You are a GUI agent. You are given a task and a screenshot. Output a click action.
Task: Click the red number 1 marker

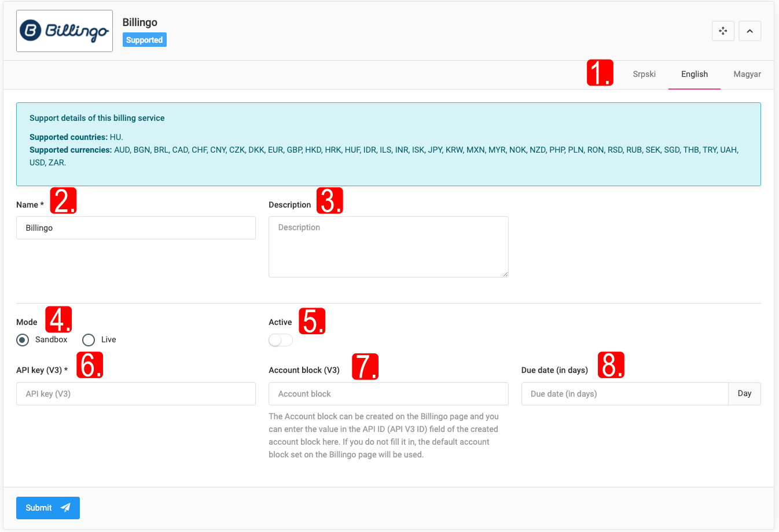point(600,73)
